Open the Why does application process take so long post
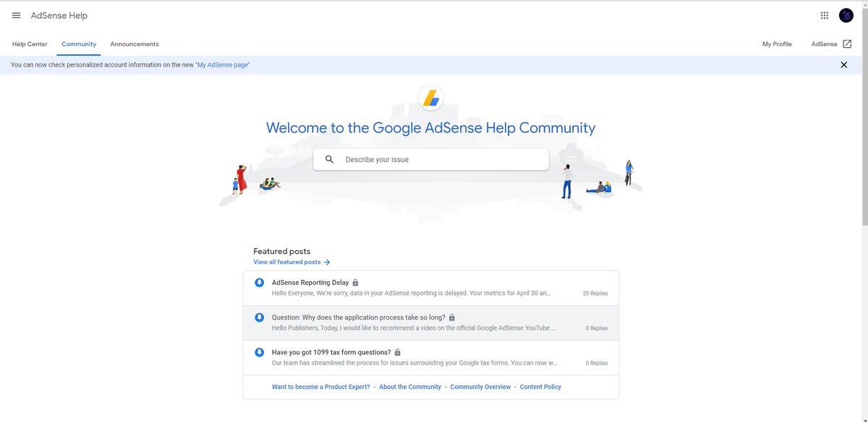 point(359,317)
